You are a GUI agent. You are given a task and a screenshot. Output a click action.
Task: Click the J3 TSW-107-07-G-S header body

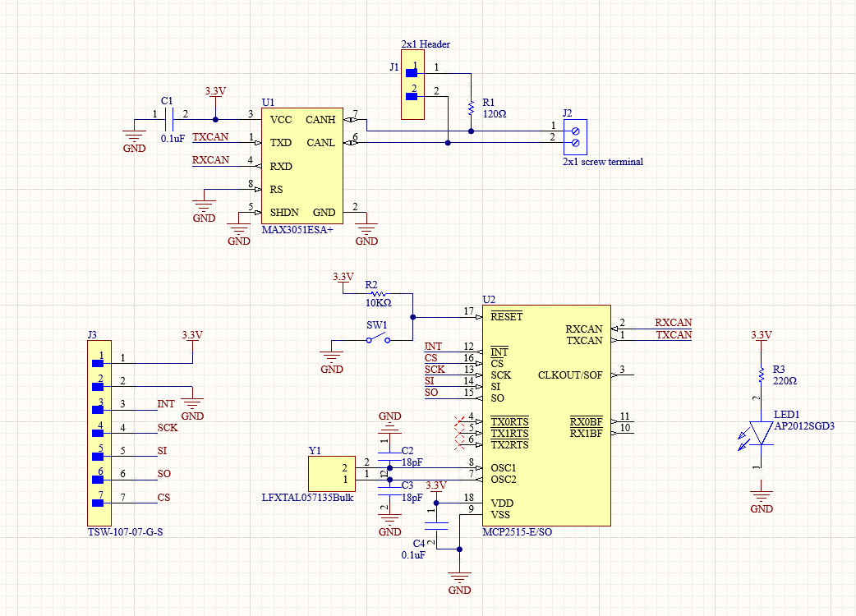[99, 433]
